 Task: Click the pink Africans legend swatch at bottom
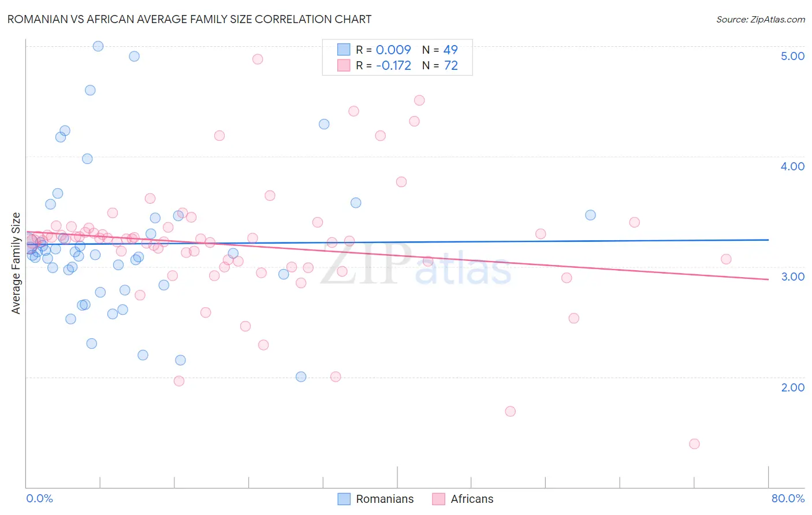[438, 499]
